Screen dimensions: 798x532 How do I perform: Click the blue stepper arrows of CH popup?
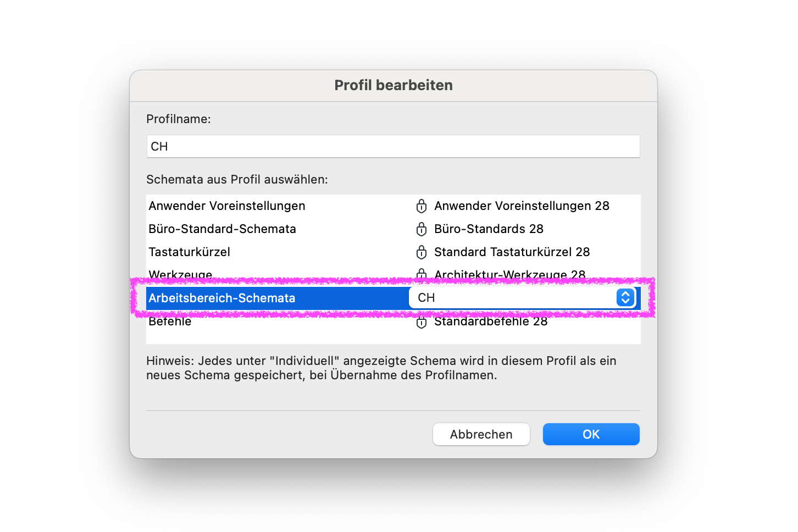pos(625,297)
